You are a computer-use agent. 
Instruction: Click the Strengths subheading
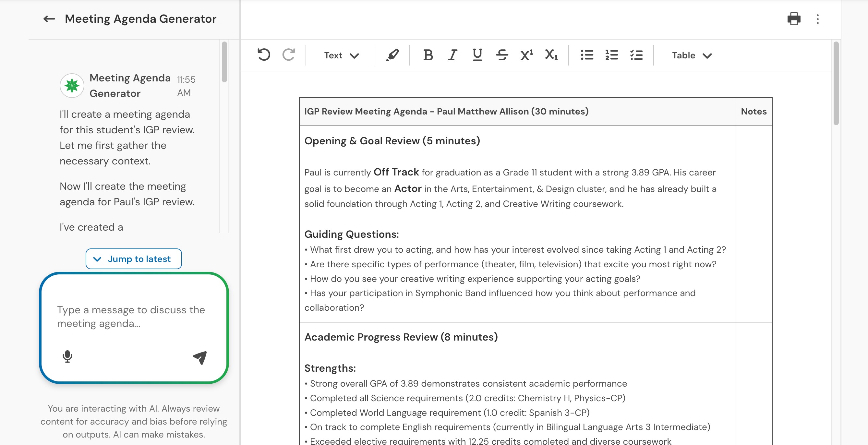coord(330,368)
